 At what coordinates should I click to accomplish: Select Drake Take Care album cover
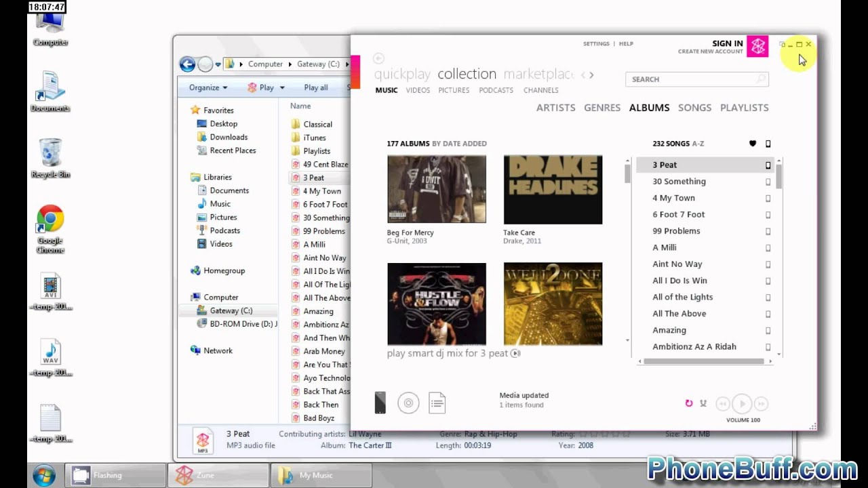click(553, 189)
